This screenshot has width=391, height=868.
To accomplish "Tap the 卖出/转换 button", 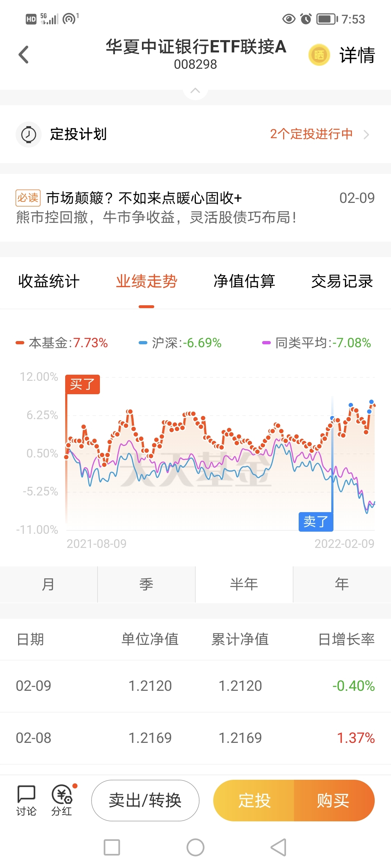I will (x=145, y=800).
